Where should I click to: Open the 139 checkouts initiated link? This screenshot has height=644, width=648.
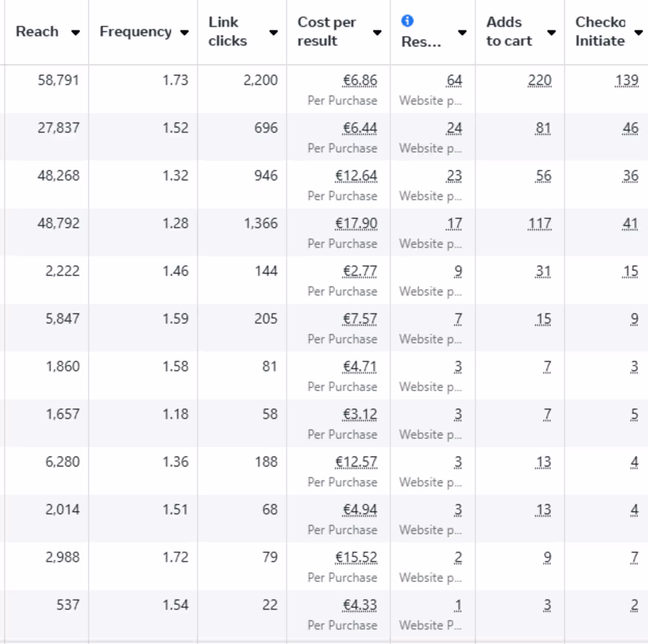626,80
